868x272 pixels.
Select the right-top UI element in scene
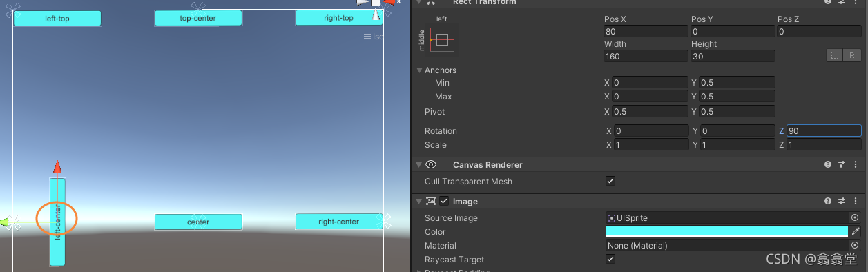tap(339, 18)
